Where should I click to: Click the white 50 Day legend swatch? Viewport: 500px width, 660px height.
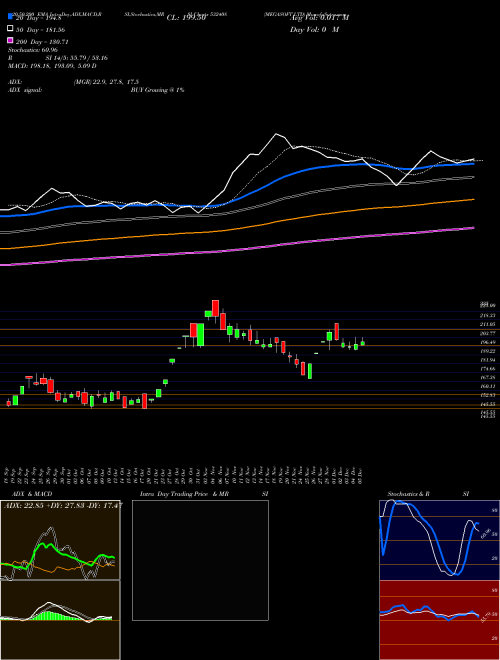[x=11, y=29]
